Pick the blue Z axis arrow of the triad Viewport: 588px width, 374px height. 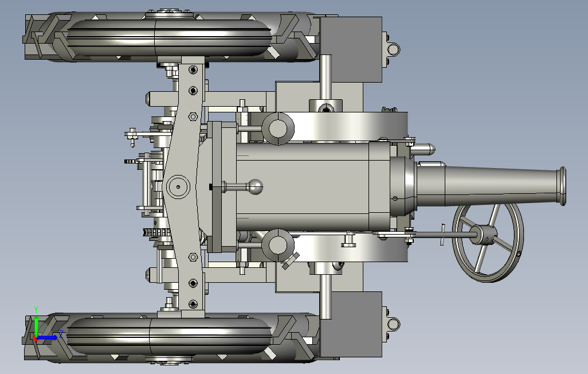(47, 337)
